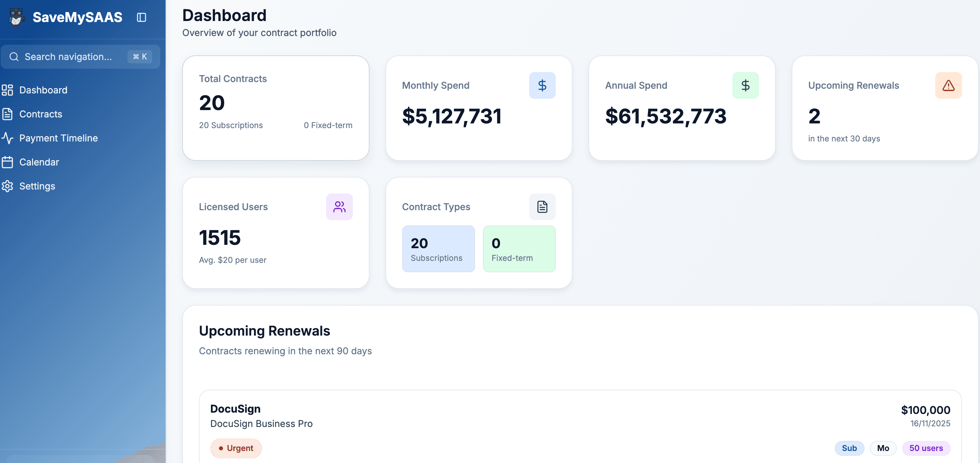The width and height of the screenshot is (980, 463).
Task: Toggle the sidebar collapse control
Action: click(141, 17)
